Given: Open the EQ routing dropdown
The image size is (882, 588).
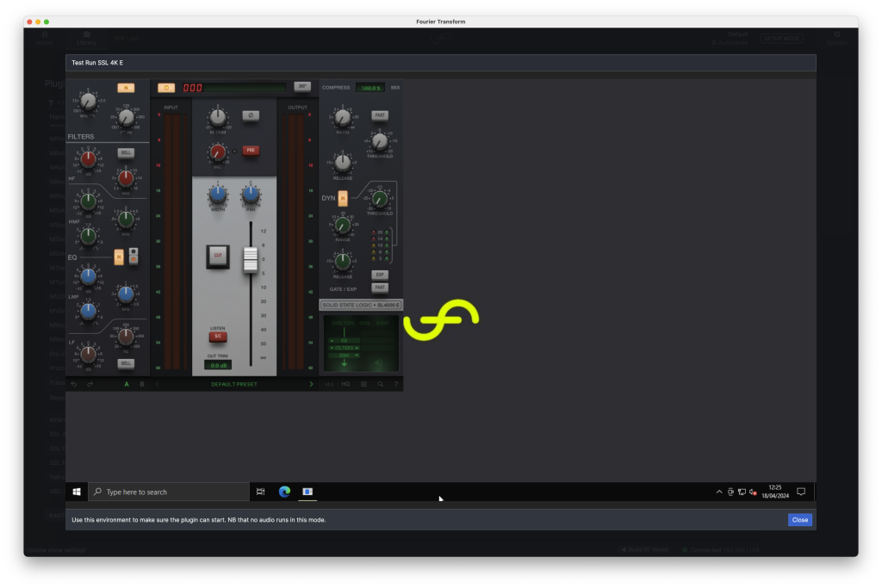Looking at the screenshot, I should click(x=345, y=341).
